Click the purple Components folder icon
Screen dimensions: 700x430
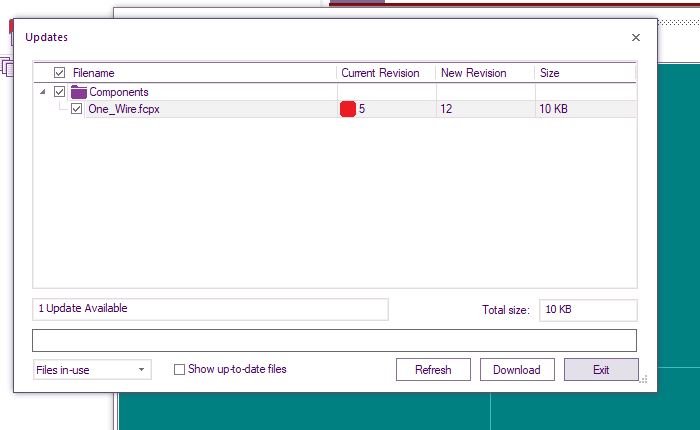coord(78,92)
